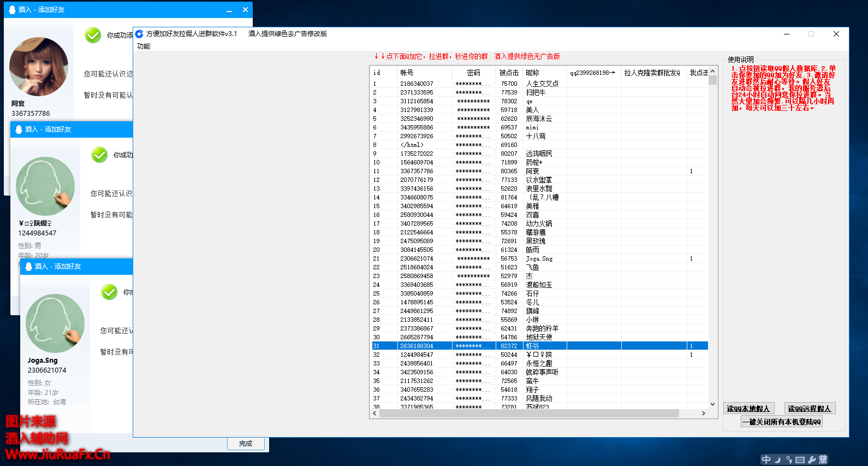Click the 拉人克隆卖群批发Q column header
This screenshot has width=868, height=466.
click(653, 73)
